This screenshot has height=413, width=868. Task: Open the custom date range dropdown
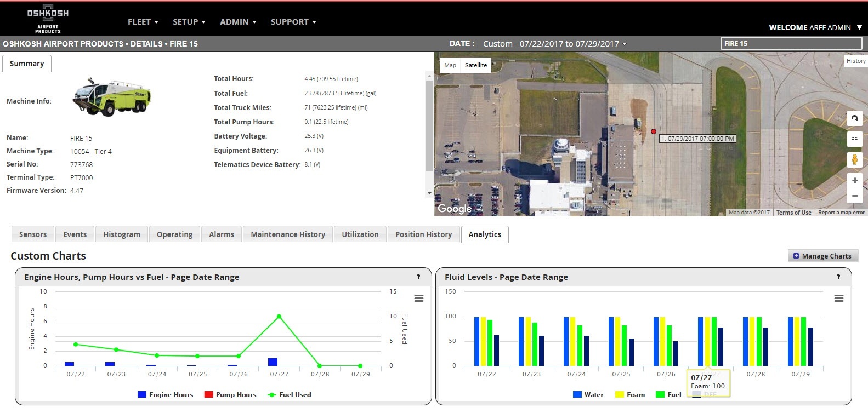click(x=554, y=44)
